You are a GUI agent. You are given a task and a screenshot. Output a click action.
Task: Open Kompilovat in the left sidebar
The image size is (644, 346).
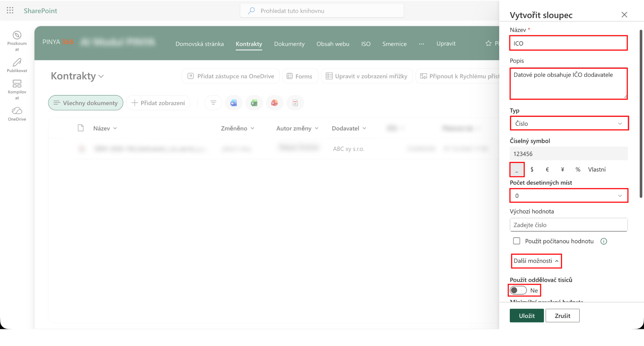click(x=17, y=90)
